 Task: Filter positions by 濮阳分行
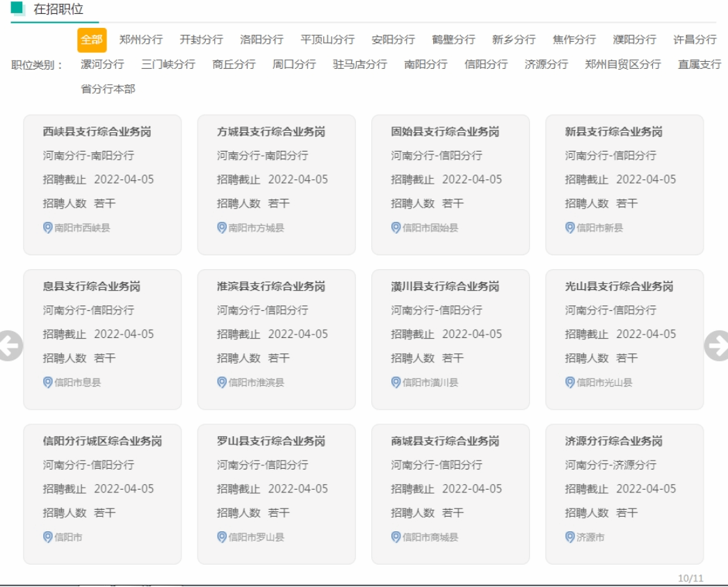635,40
